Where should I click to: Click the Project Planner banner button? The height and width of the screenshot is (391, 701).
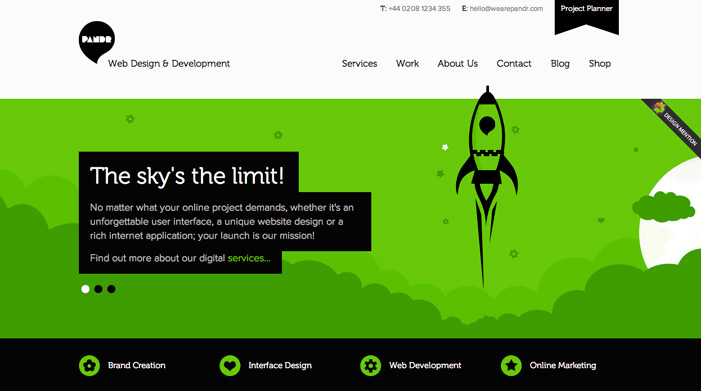click(587, 16)
